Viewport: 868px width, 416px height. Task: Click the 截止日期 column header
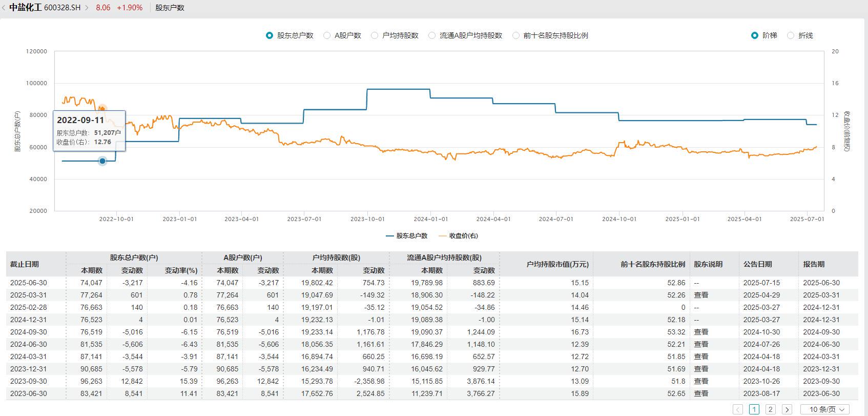[x=25, y=264]
